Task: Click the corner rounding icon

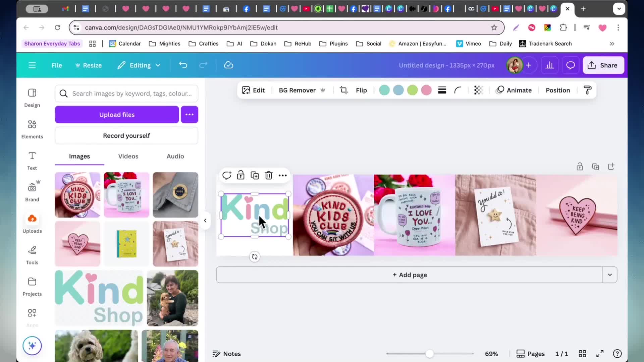Action: coord(458,90)
